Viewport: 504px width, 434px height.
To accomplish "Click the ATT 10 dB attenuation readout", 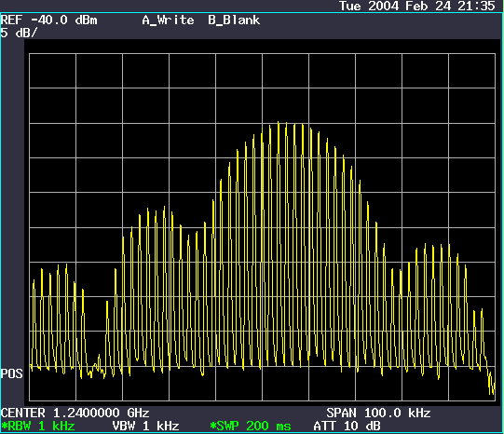I will [x=347, y=426].
